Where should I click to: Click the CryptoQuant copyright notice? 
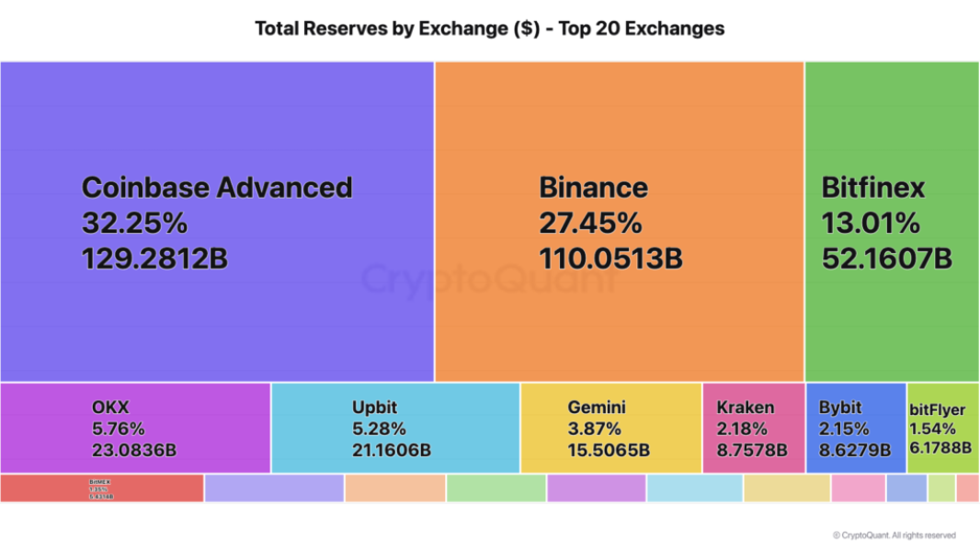tap(894, 535)
